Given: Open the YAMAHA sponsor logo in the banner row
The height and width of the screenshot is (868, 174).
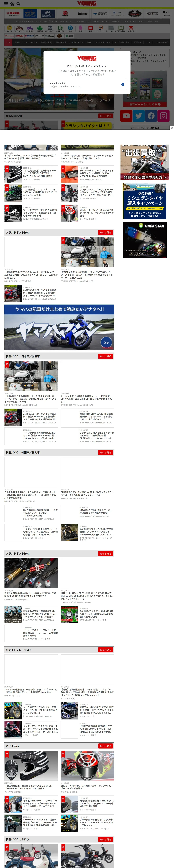Looking at the screenshot, I should click(x=13, y=14).
